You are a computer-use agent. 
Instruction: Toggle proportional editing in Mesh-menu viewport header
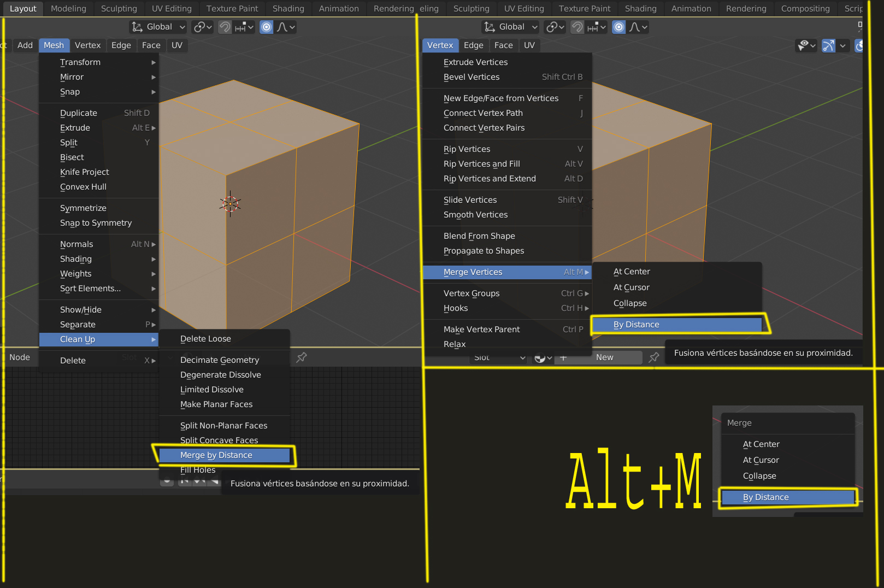click(x=266, y=27)
